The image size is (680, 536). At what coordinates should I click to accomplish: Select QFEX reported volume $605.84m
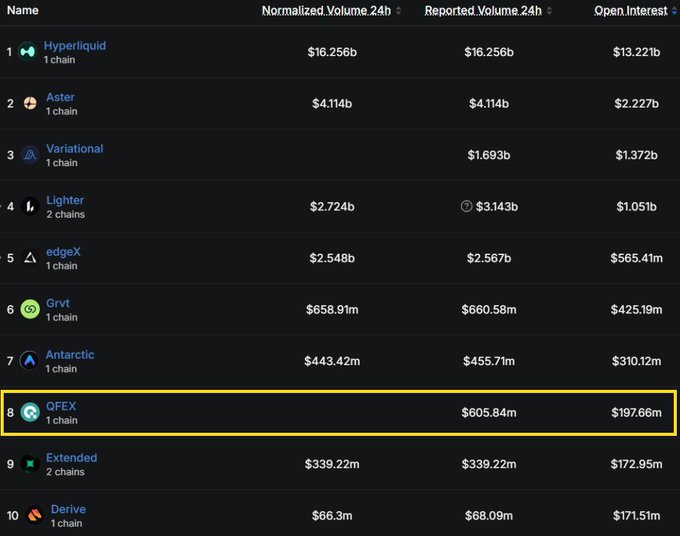[489, 412]
